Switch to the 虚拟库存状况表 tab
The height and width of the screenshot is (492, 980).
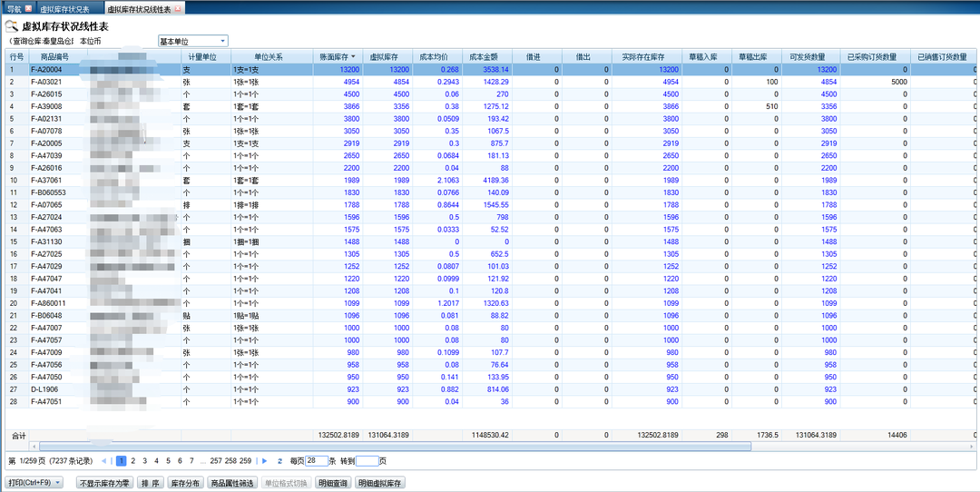click(64, 8)
